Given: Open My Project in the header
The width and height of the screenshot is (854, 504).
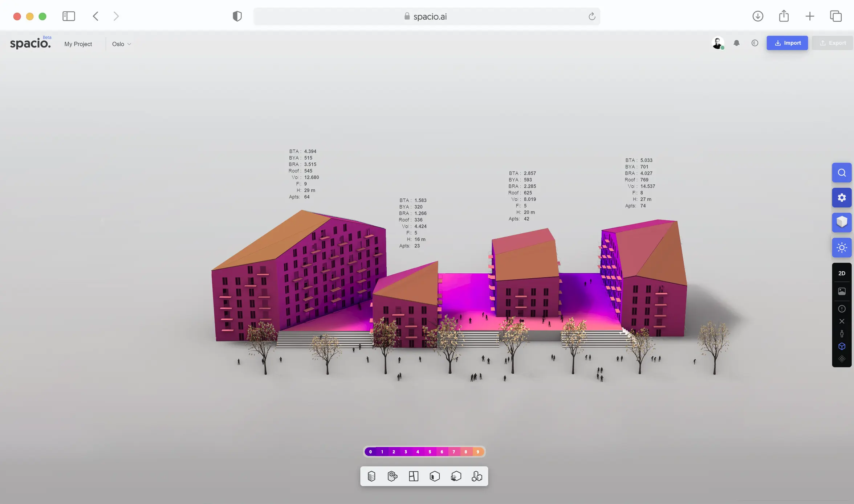Looking at the screenshot, I should (78, 44).
